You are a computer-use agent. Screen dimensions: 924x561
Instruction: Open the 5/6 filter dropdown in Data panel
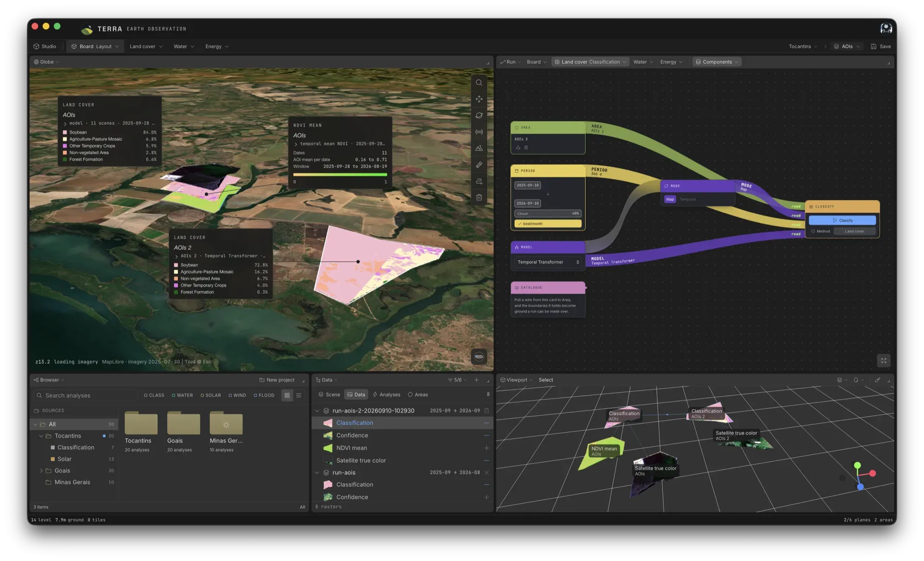point(457,380)
